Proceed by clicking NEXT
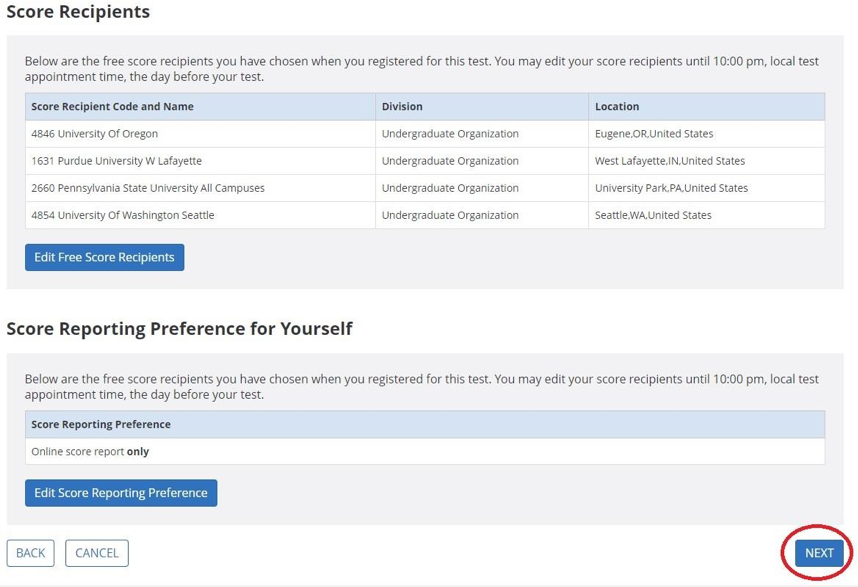The width and height of the screenshot is (858, 587). 819,553
